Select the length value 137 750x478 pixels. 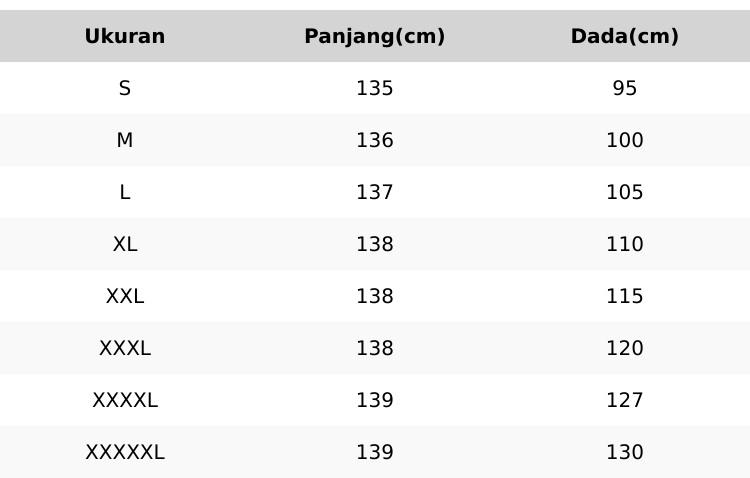click(375, 193)
